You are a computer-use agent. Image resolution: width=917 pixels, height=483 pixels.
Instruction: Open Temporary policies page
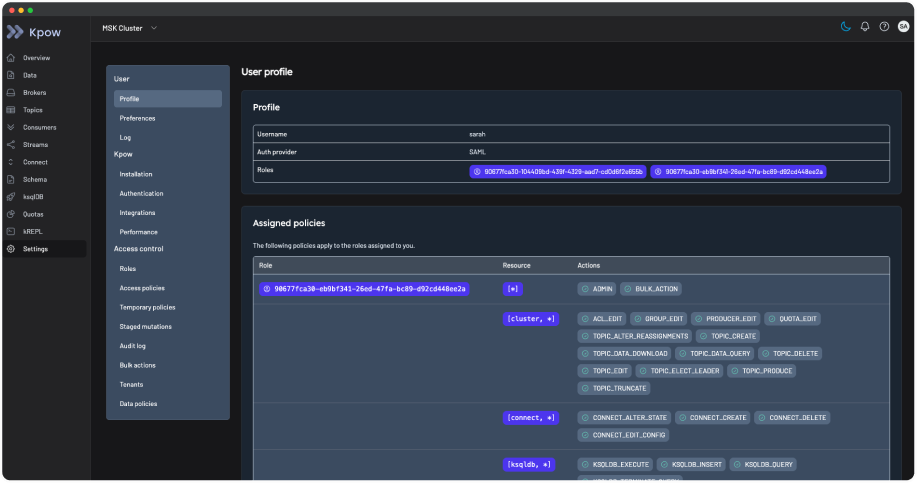(x=147, y=308)
